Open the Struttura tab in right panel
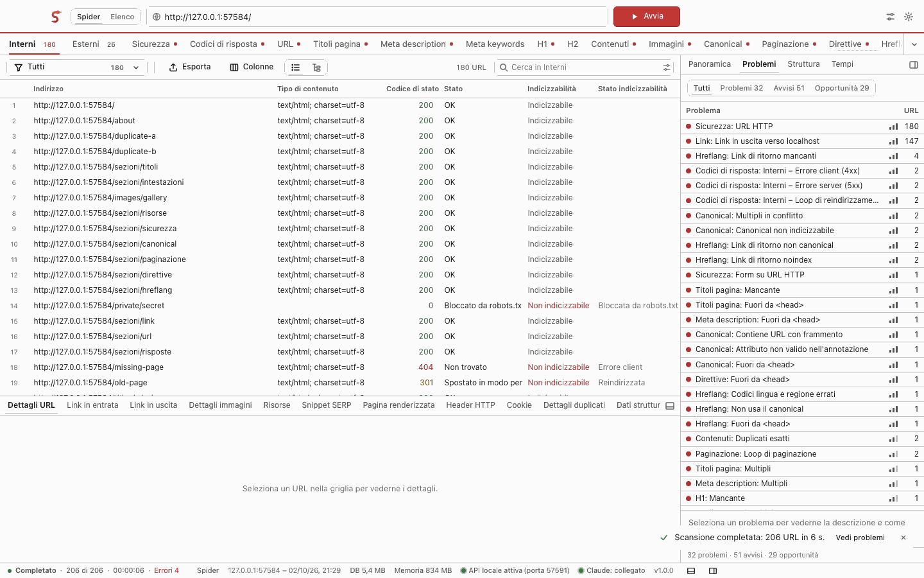The height and width of the screenshot is (578, 924). point(803,64)
